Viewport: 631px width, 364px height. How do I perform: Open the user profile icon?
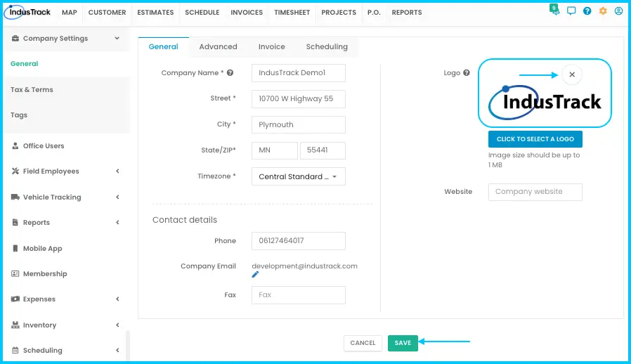(x=618, y=11)
